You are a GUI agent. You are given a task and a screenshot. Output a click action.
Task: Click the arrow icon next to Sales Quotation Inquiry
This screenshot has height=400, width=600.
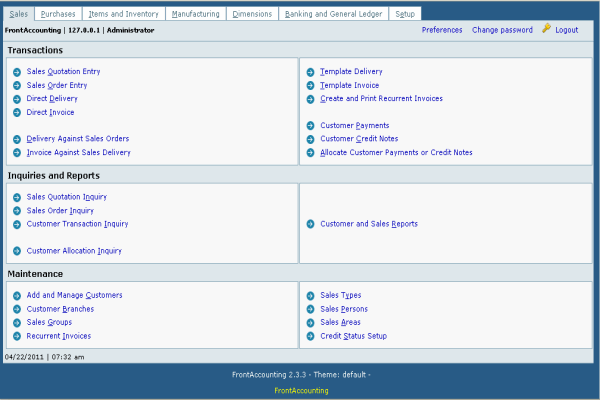(17, 197)
